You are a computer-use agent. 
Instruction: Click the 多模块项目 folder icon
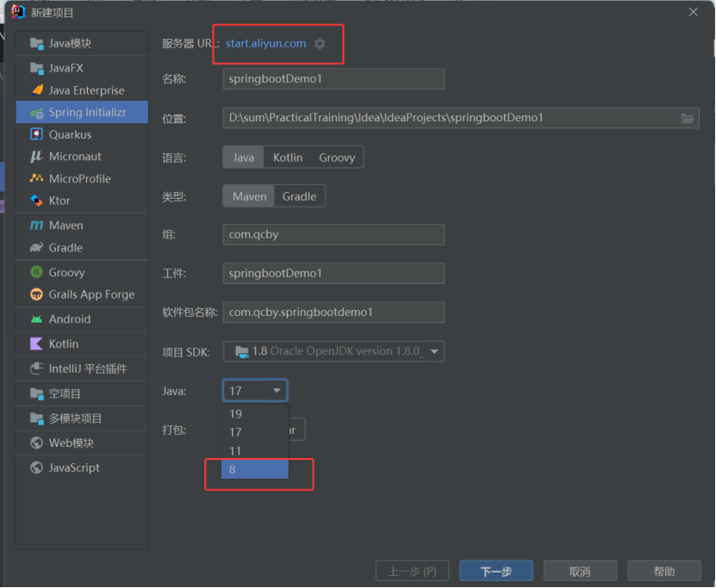[x=36, y=418]
